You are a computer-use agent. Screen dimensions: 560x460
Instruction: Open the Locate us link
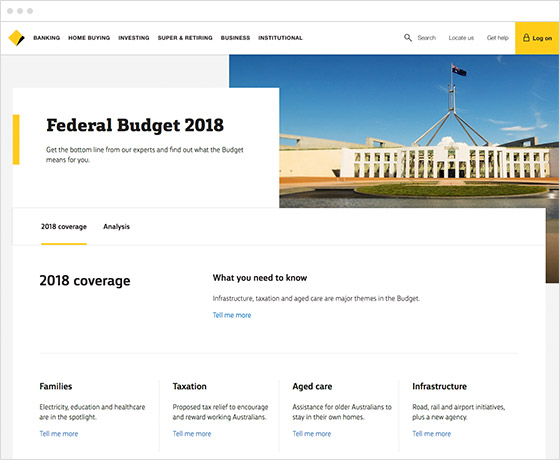click(461, 38)
